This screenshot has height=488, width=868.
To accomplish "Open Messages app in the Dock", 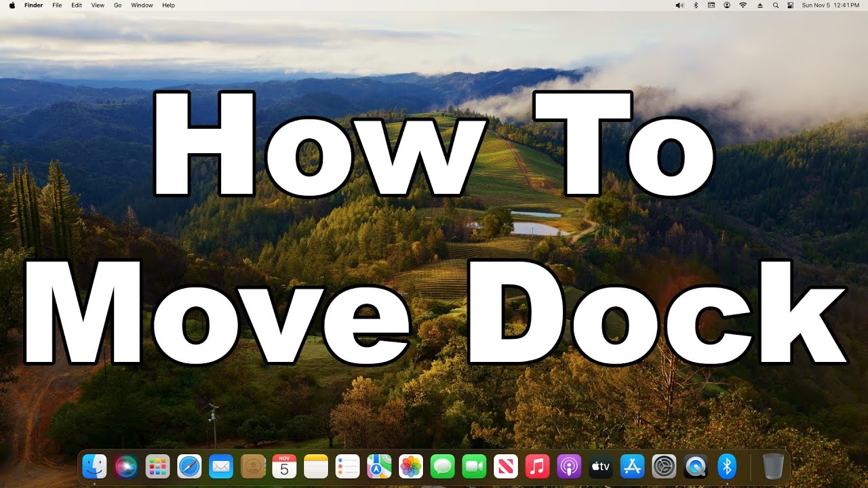I will (443, 466).
